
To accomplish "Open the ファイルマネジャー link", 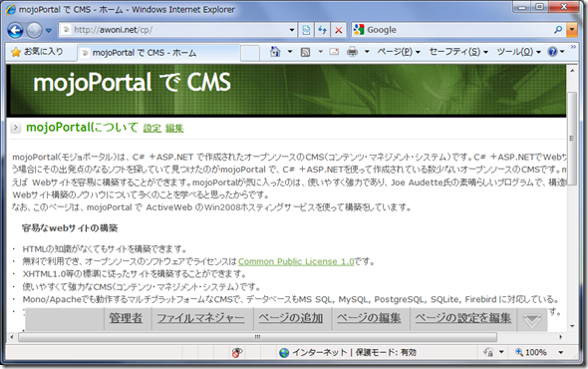I will tap(200, 318).
